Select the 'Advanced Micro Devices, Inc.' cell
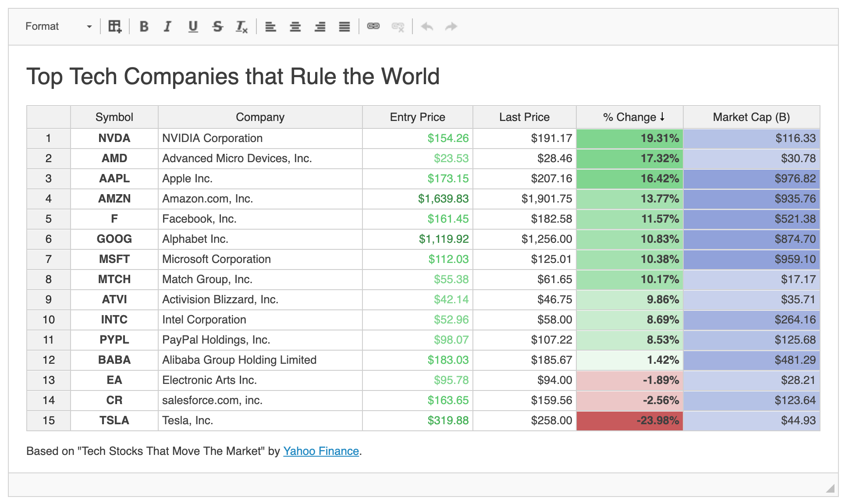845x504 pixels. 260,158
